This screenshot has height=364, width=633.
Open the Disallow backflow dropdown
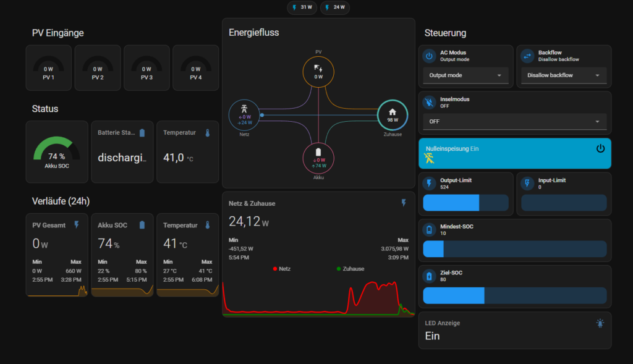click(563, 75)
